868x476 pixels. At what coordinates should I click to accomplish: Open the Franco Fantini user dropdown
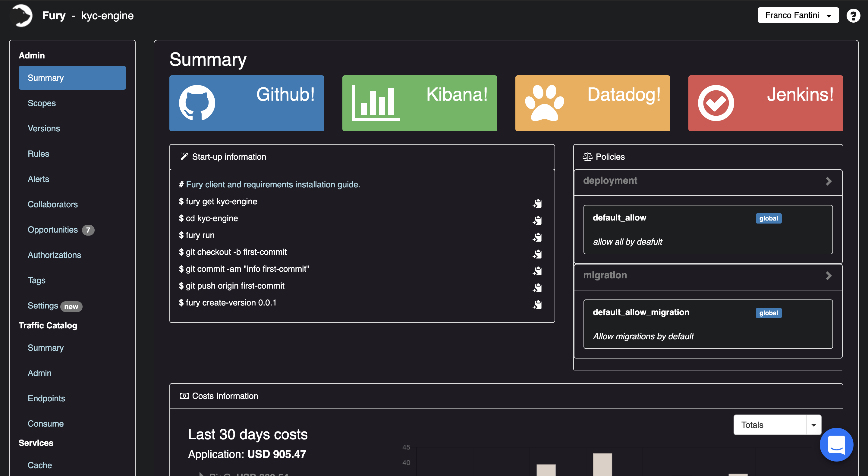(798, 15)
